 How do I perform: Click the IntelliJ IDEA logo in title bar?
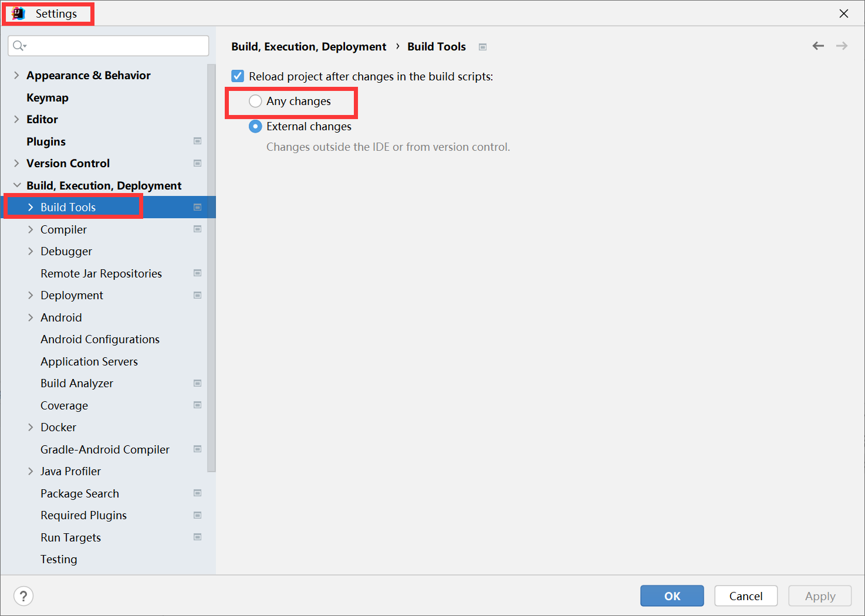[18, 13]
